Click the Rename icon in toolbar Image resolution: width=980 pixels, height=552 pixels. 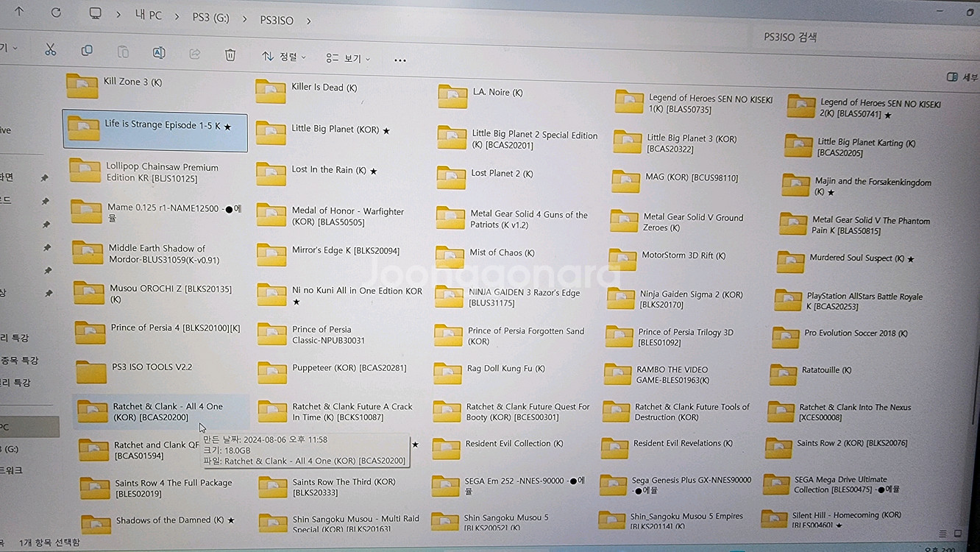click(x=158, y=52)
